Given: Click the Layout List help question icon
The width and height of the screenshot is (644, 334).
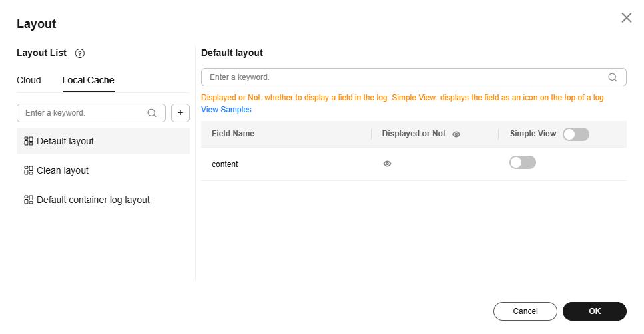Looking at the screenshot, I should [x=80, y=53].
